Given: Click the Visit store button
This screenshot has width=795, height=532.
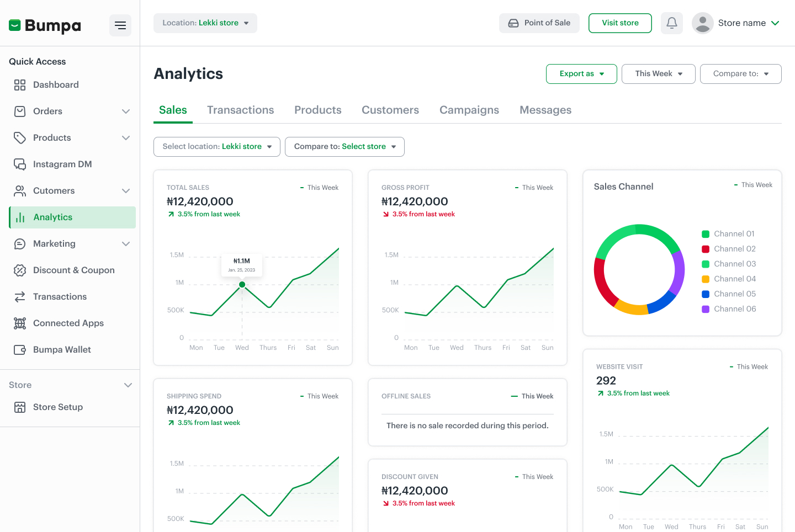Looking at the screenshot, I should (x=620, y=23).
